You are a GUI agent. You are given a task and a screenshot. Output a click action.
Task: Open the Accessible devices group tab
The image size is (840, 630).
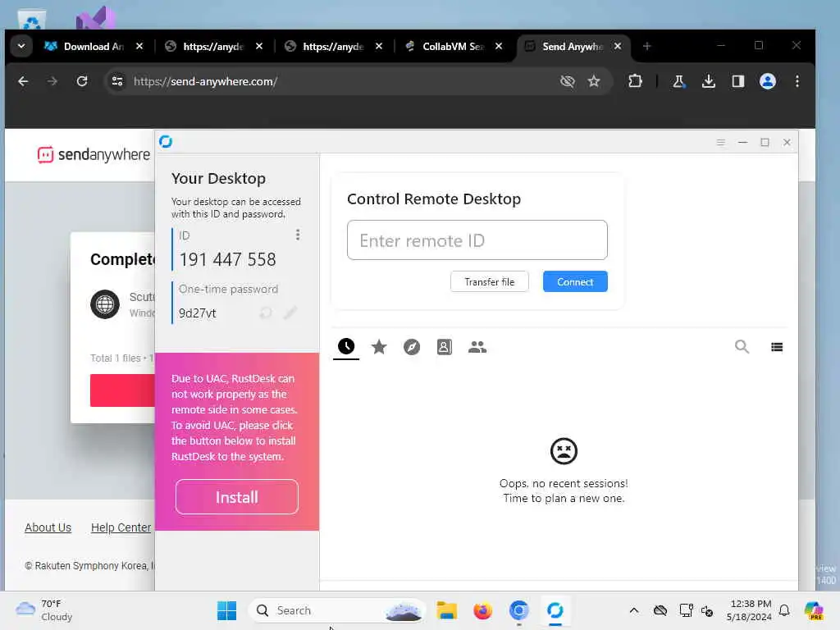pos(477,347)
